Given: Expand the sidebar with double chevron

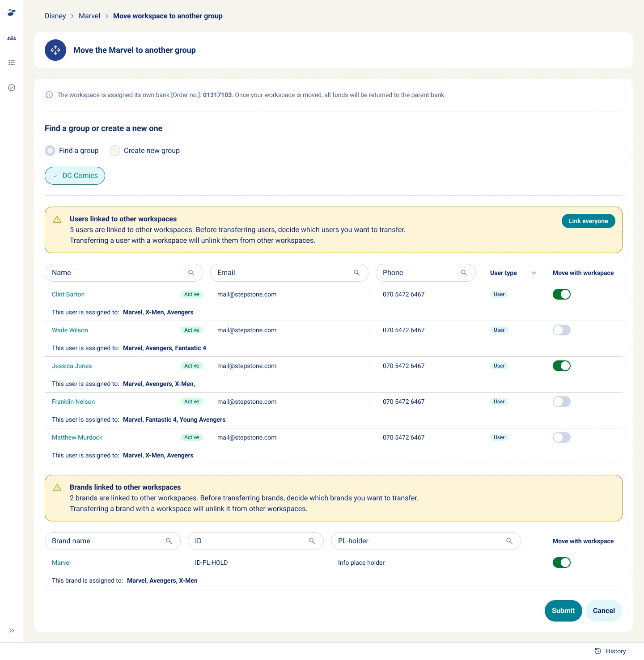Looking at the screenshot, I should click(x=12, y=630).
